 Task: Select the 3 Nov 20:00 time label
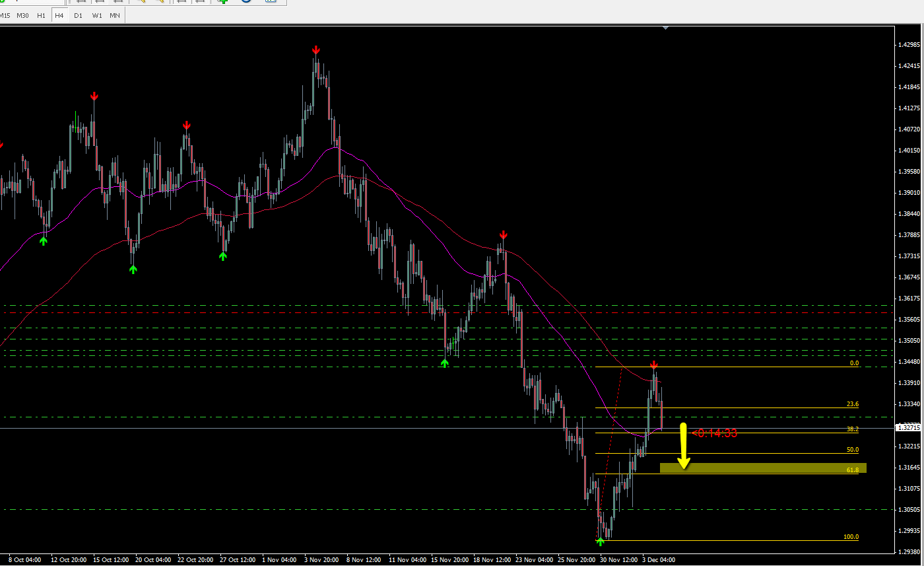click(322, 560)
